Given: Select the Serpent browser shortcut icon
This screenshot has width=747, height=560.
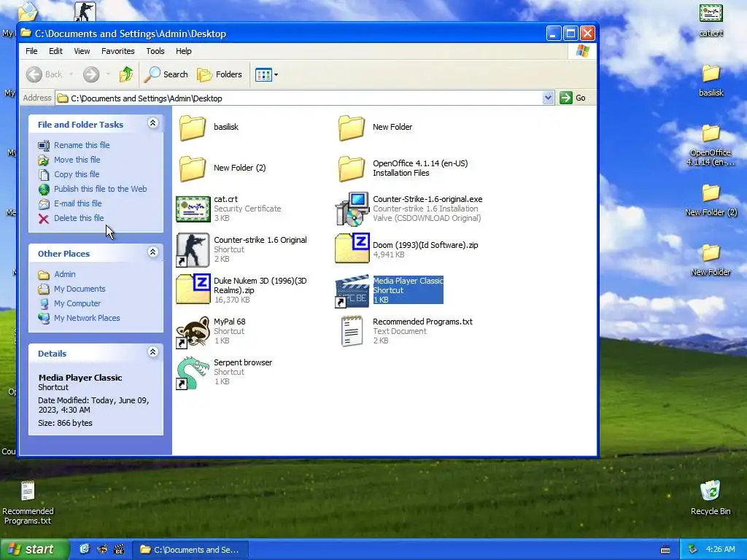Looking at the screenshot, I should coord(193,373).
